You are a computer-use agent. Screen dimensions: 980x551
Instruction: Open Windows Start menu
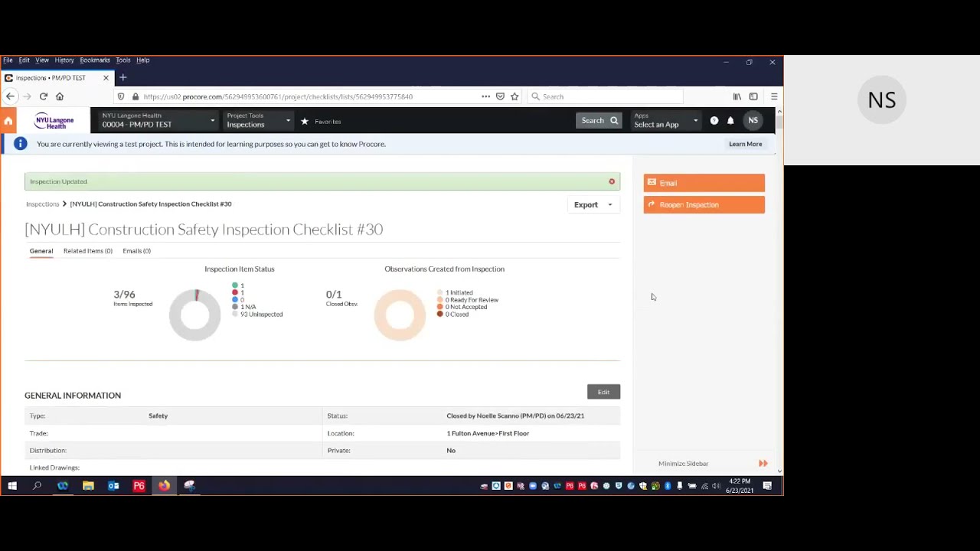click(x=12, y=486)
